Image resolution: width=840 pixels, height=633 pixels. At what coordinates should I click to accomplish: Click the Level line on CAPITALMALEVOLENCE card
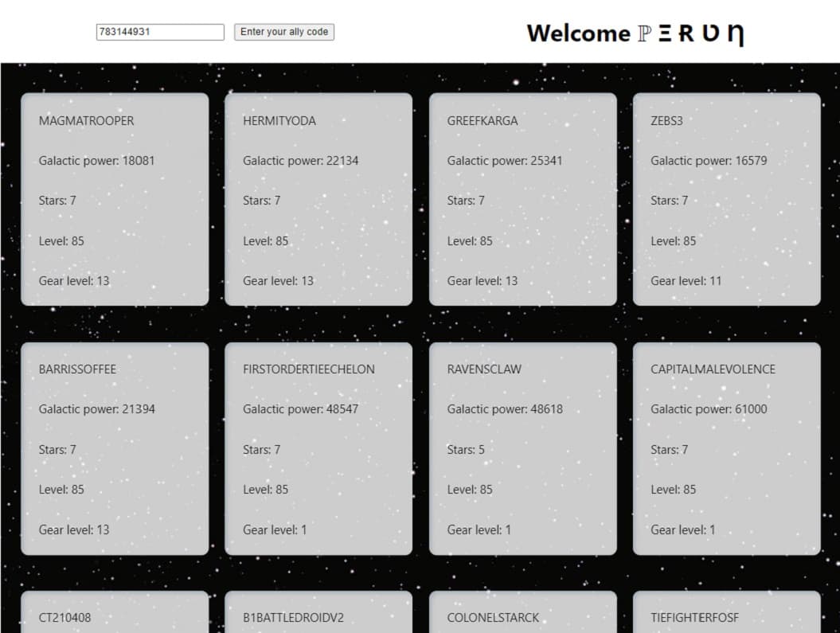pyautogui.click(x=673, y=490)
